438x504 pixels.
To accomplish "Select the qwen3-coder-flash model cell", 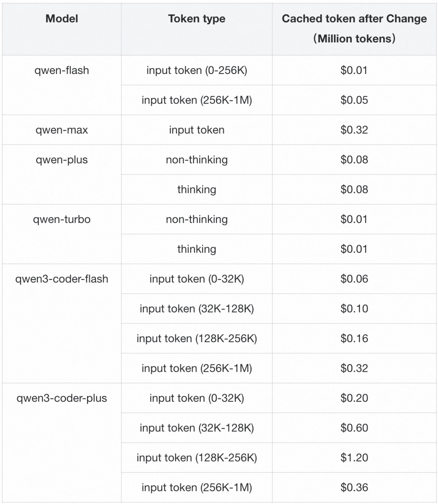I will (62, 279).
